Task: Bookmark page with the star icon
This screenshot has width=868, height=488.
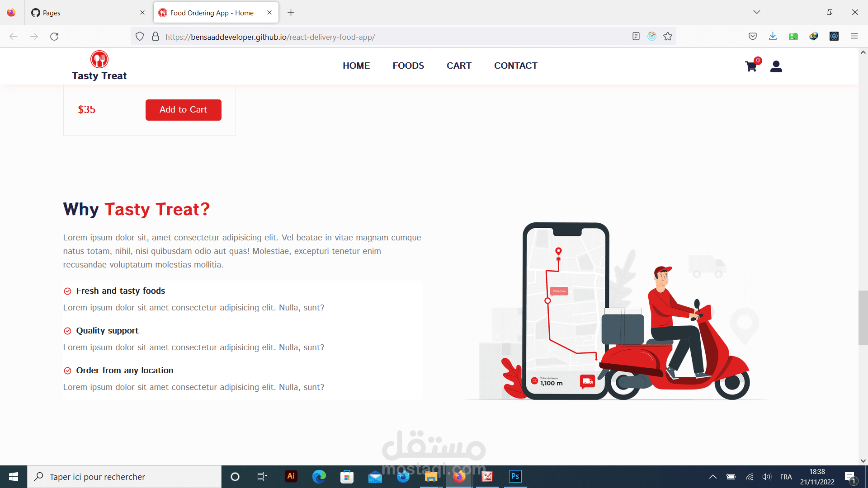Action: click(668, 37)
